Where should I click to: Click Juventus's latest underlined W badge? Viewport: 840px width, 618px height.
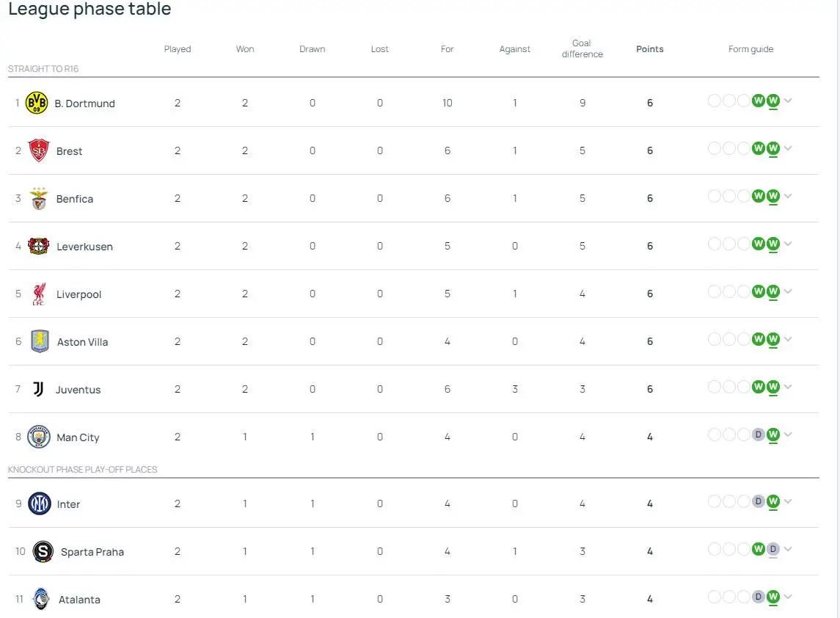click(773, 387)
